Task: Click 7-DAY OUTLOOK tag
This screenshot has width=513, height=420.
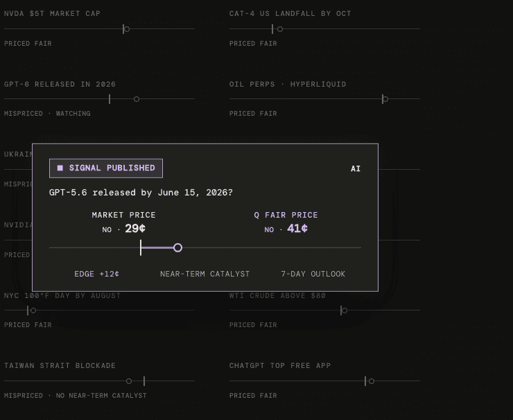Action: (x=313, y=274)
